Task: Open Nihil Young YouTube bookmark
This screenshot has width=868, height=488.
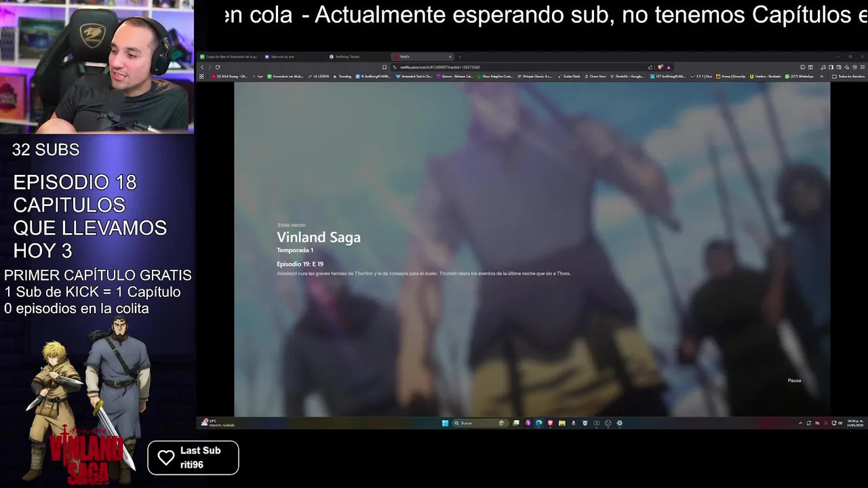Action: coord(229,77)
